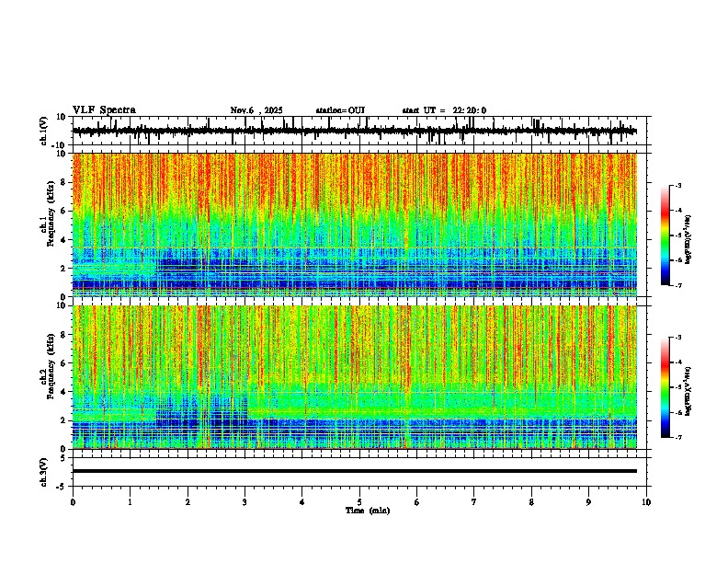Screen dimensions: 728x563
Task: Click the time axis tick label '3'
Action: 245,502
